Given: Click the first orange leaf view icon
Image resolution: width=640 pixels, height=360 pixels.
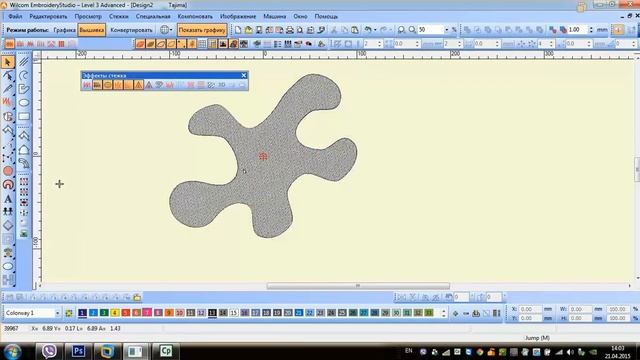Looking at the screenshot, I should tap(140, 44).
